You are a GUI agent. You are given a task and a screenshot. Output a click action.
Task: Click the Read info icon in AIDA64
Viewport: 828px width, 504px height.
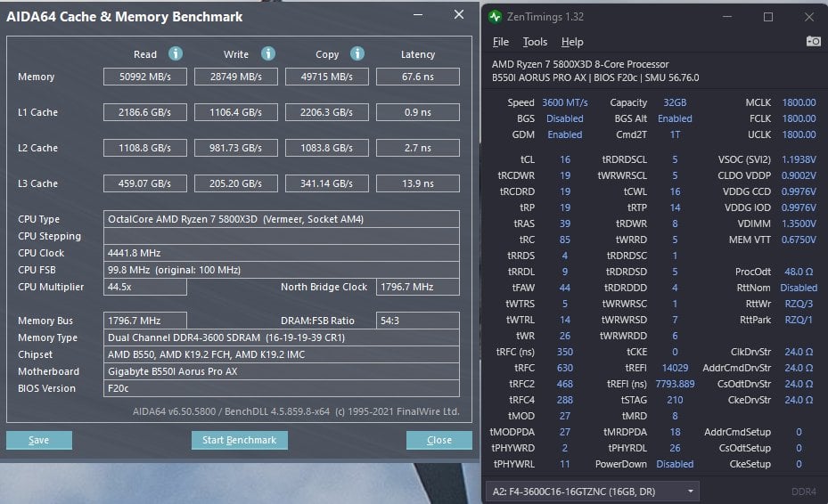tap(176, 53)
